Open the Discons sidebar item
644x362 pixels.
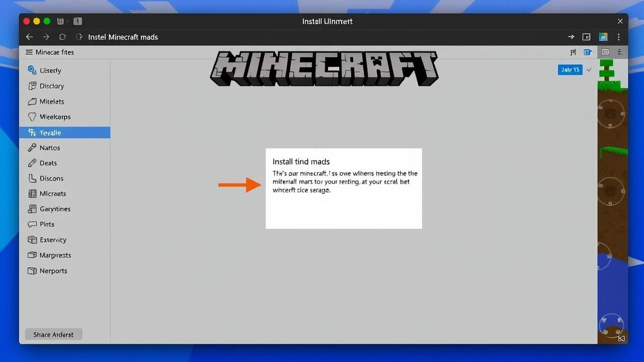coord(51,178)
